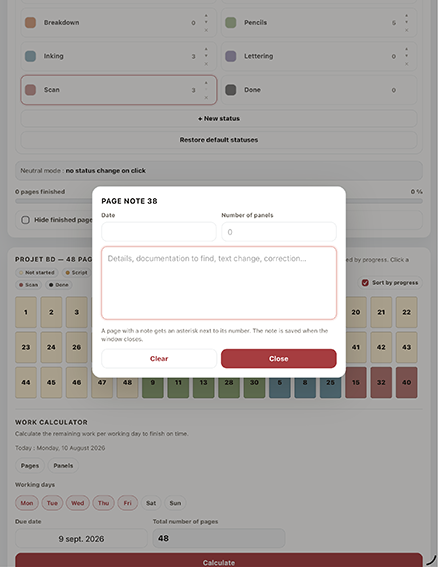The width and height of the screenshot is (438, 567).
Task: Remove the Scan status with its X
Action: pos(206,98)
